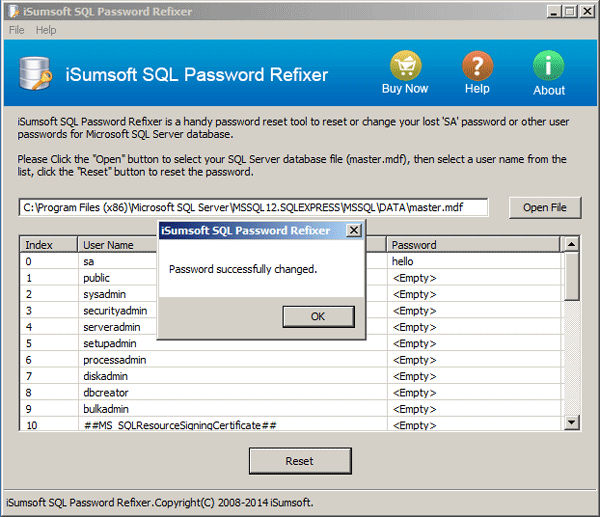Click the user list scrollbar thumb

(571, 276)
